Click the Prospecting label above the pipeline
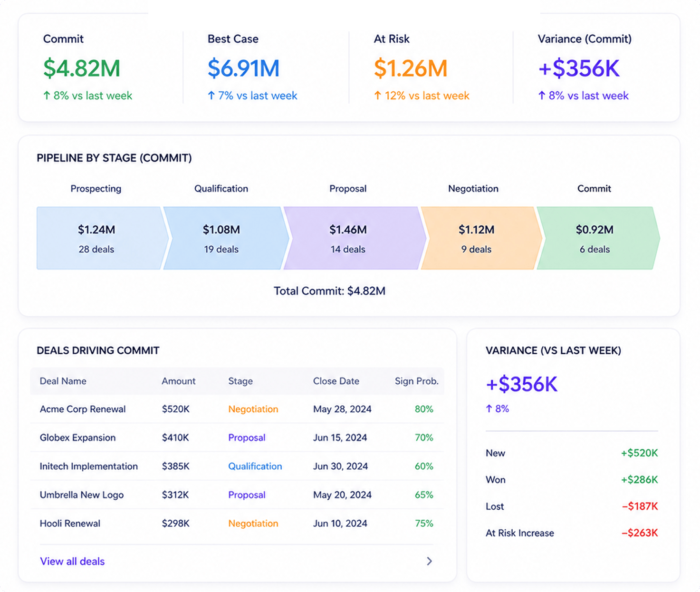The width and height of the screenshot is (700, 592). click(96, 189)
